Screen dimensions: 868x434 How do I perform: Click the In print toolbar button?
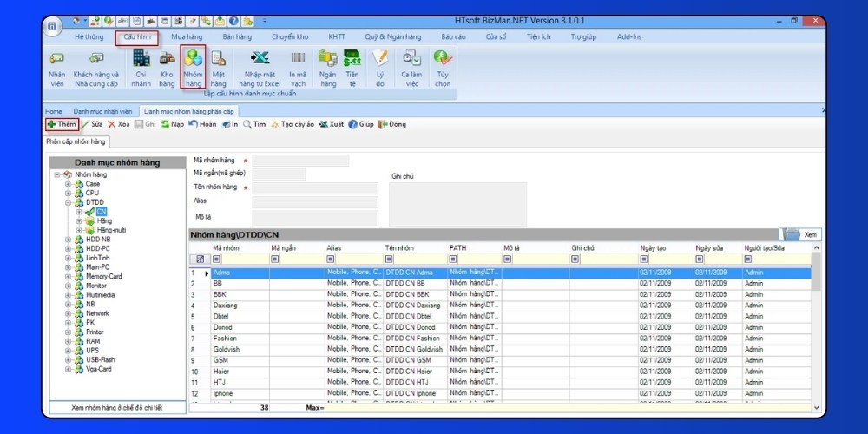[230, 124]
